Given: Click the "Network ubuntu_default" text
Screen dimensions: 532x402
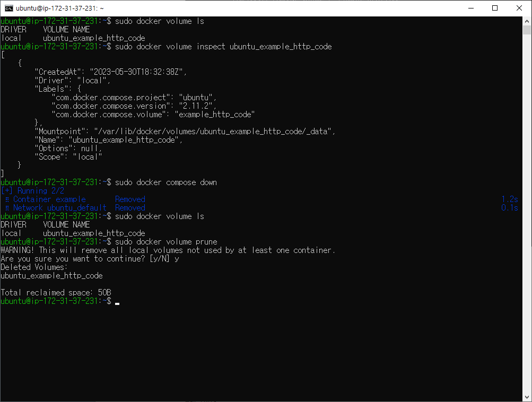Looking at the screenshot, I should click(60, 207).
